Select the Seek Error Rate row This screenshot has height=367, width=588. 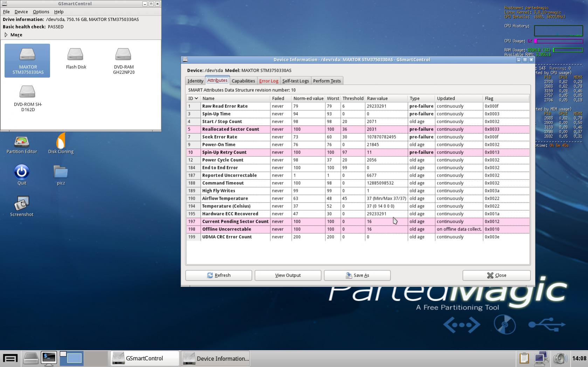click(358, 137)
